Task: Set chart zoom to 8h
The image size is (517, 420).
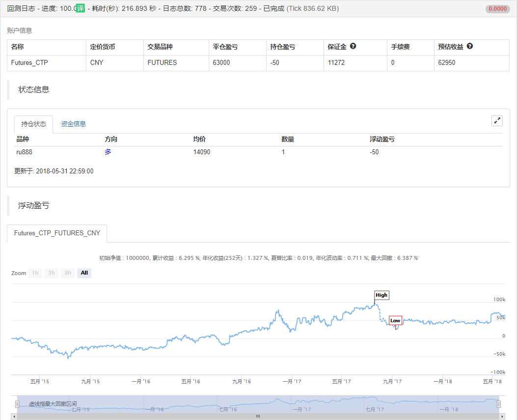Action: point(68,273)
